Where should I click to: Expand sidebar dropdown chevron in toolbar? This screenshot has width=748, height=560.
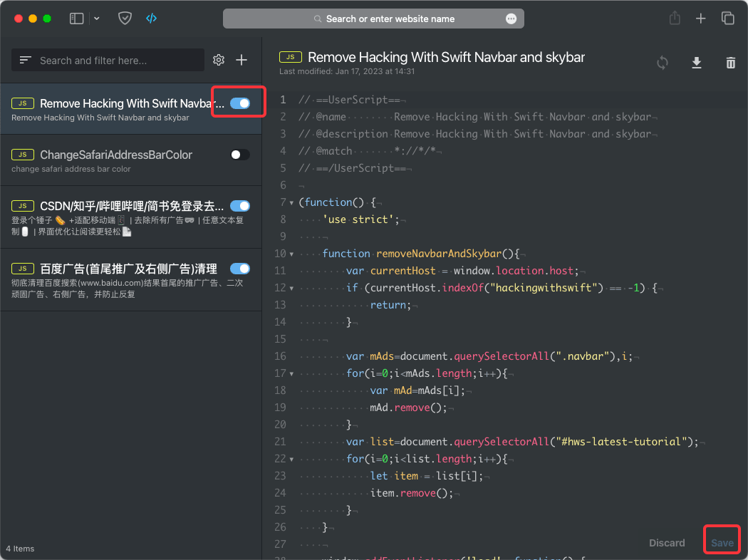coord(96,19)
